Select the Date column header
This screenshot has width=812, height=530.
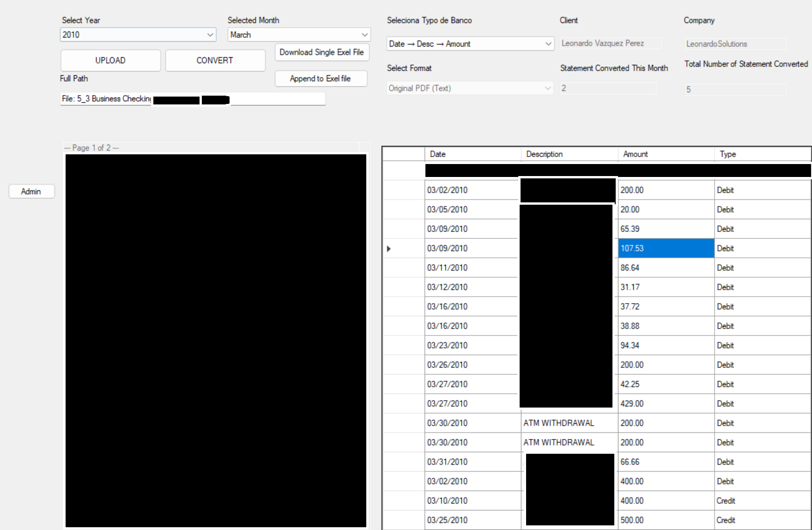(x=473, y=154)
